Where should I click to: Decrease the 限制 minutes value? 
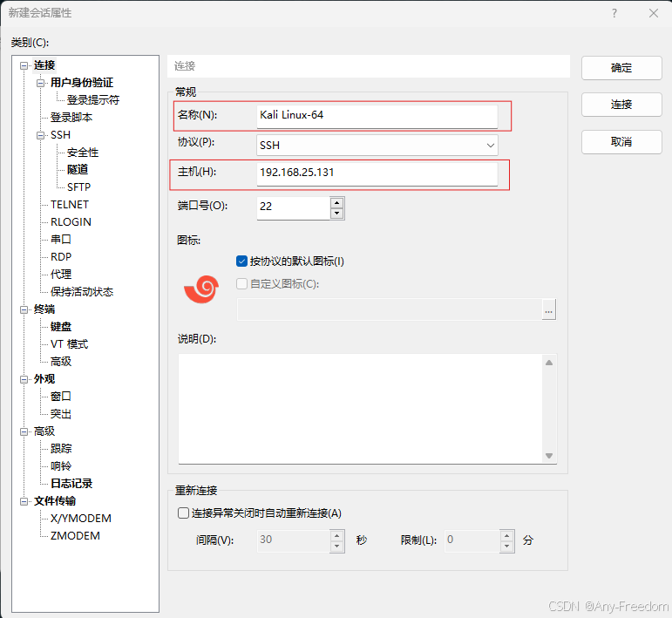click(x=506, y=547)
